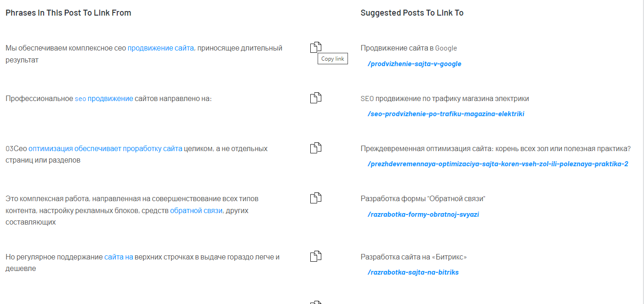Open the prezhdevremennaya-optimizaciya-sajta URL link
Image resolution: width=644 pixels, height=304 pixels.
(498, 164)
